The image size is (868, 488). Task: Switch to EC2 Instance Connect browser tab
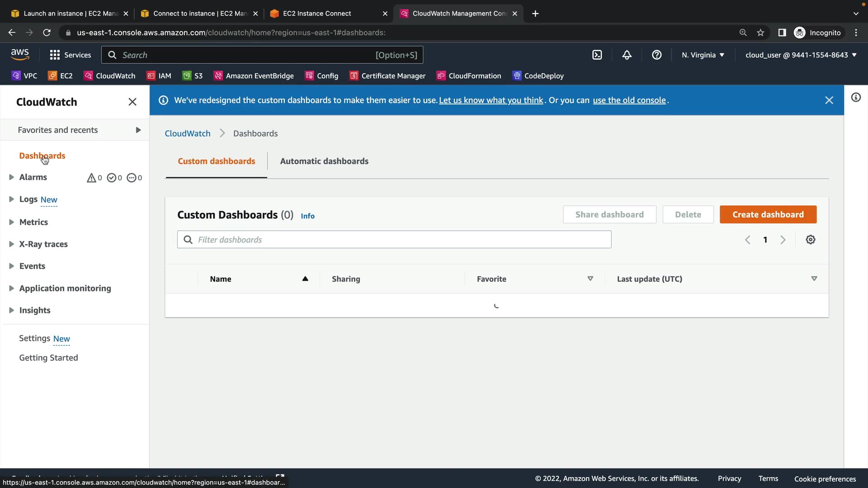click(317, 14)
